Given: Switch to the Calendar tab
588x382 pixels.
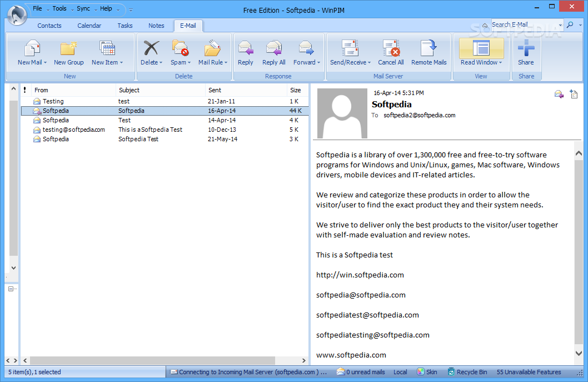Looking at the screenshot, I should click(89, 26).
